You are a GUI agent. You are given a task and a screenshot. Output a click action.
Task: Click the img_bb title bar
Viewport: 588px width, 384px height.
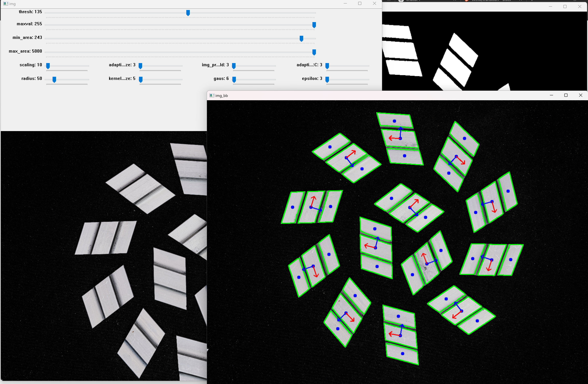point(371,95)
